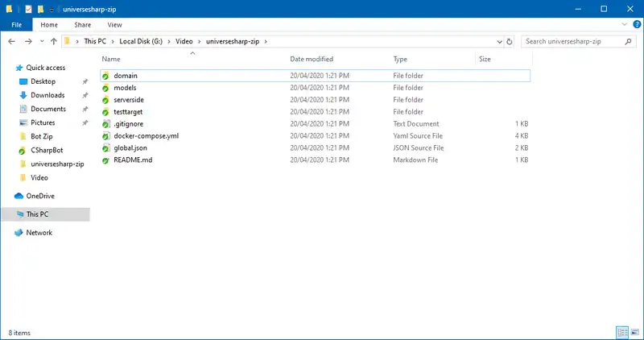Open the File menu
The height and width of the screenshot is (340, 644).
pyautogui.click(x=17, y=25)
